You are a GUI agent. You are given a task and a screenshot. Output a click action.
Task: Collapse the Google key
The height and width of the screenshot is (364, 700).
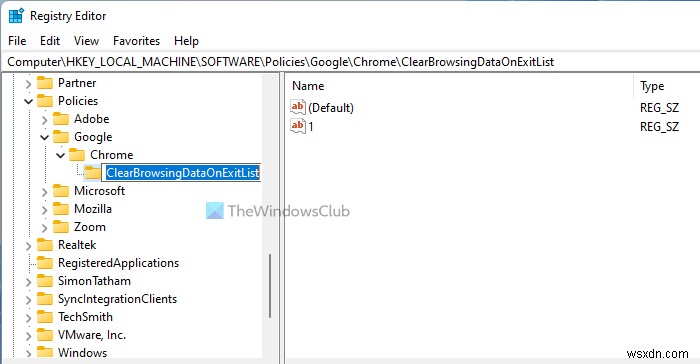(x=44, y=138)
